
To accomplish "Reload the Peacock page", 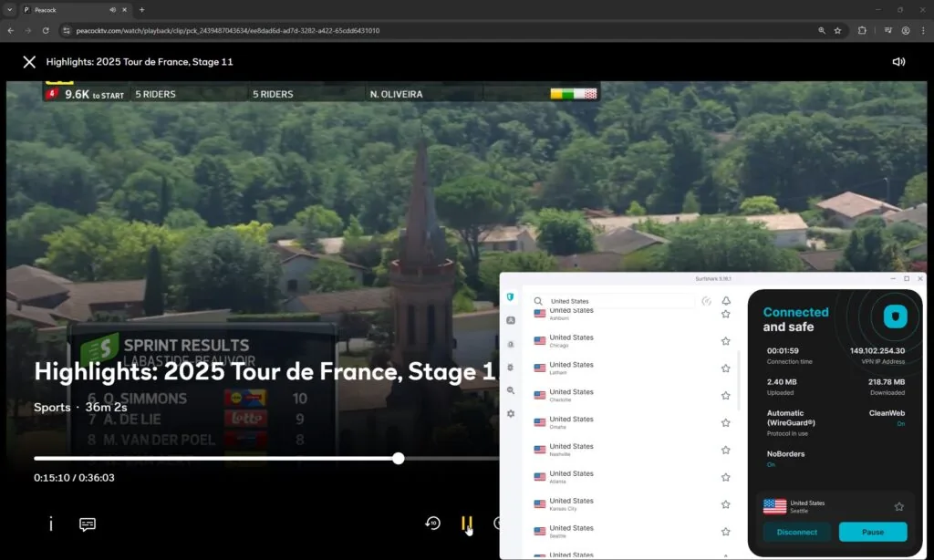I will point(46,30).
